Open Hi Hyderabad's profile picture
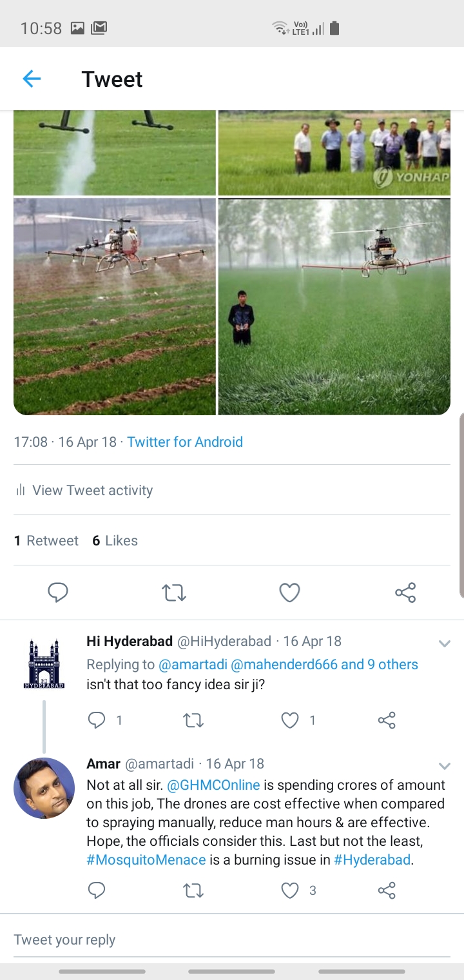 click(44, 664)
